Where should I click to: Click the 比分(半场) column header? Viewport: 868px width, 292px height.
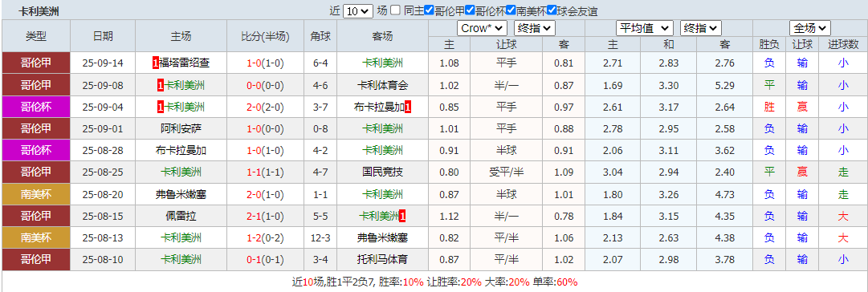265,36
